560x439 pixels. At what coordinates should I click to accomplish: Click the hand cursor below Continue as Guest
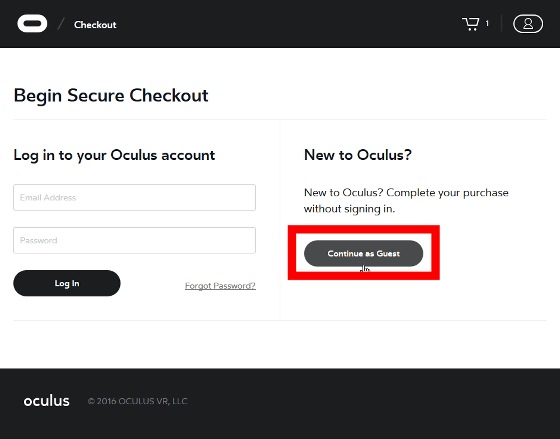[x=364, y=269]
